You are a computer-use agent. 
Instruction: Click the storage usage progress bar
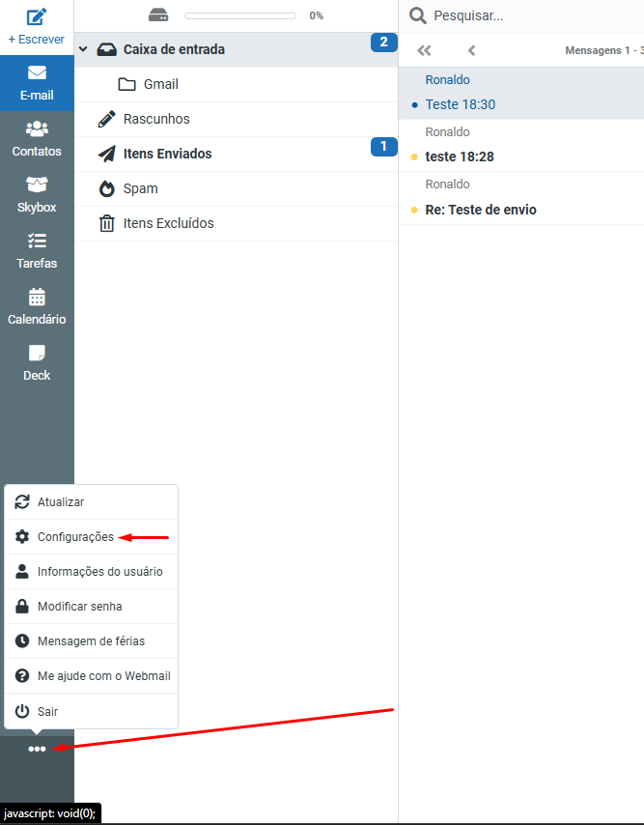point(240,15)
